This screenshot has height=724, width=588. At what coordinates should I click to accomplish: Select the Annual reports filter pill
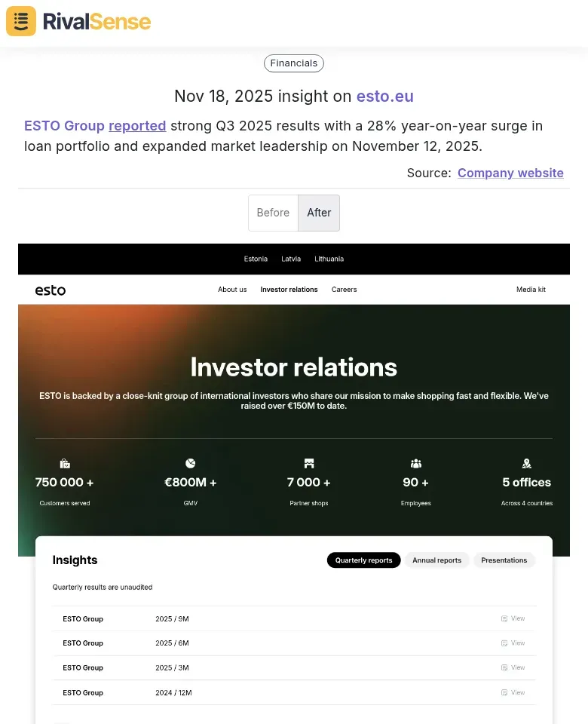[437, 560]
